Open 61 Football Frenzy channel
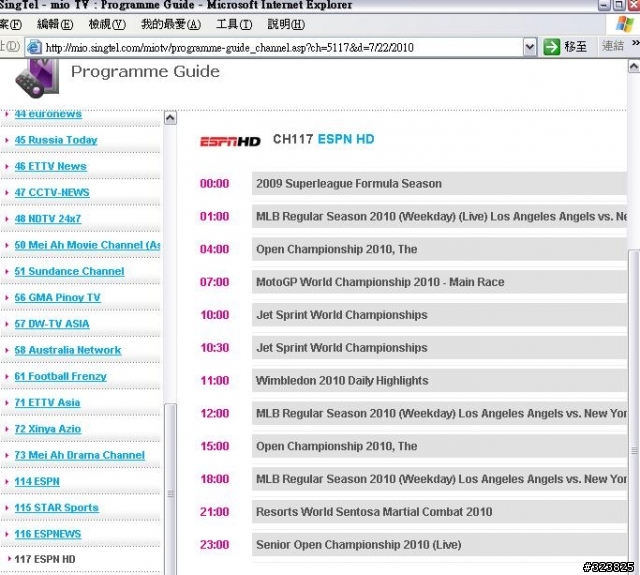640x575 pixels. pyautogui.click(x=60, y=376)
